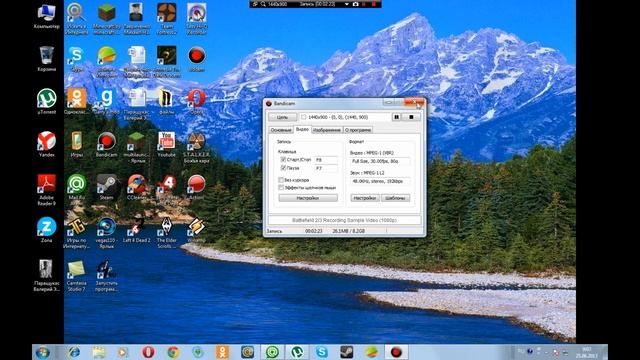The height and width of the screenshot is (360, 640).
Task: Click the Цель button in Bandicam
Action: tap(282, 117)
